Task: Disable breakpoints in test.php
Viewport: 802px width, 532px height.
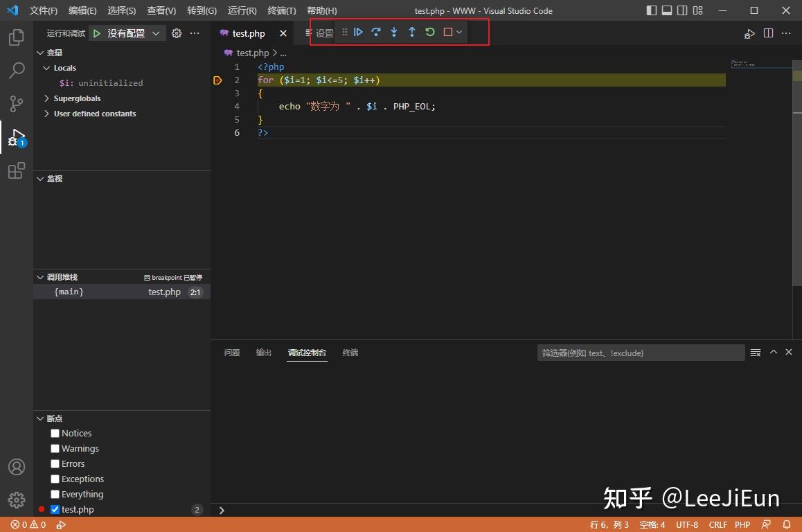Action: click(55, 509)
